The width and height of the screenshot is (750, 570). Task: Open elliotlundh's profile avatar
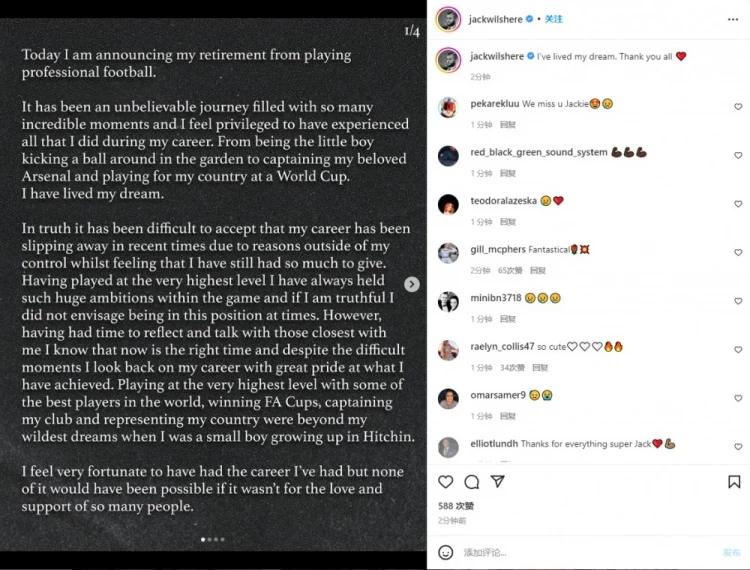point(448,447)
